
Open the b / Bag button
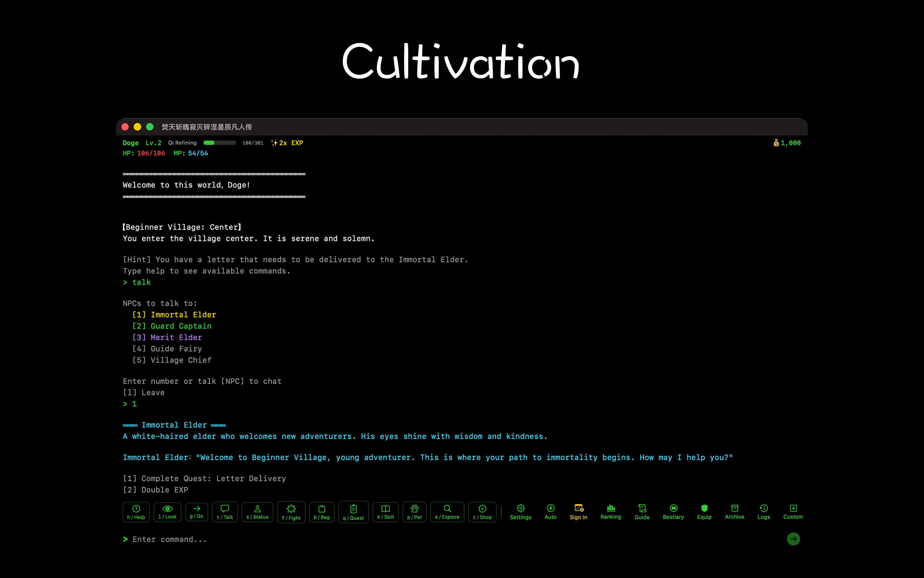click(x=322, y=512)
